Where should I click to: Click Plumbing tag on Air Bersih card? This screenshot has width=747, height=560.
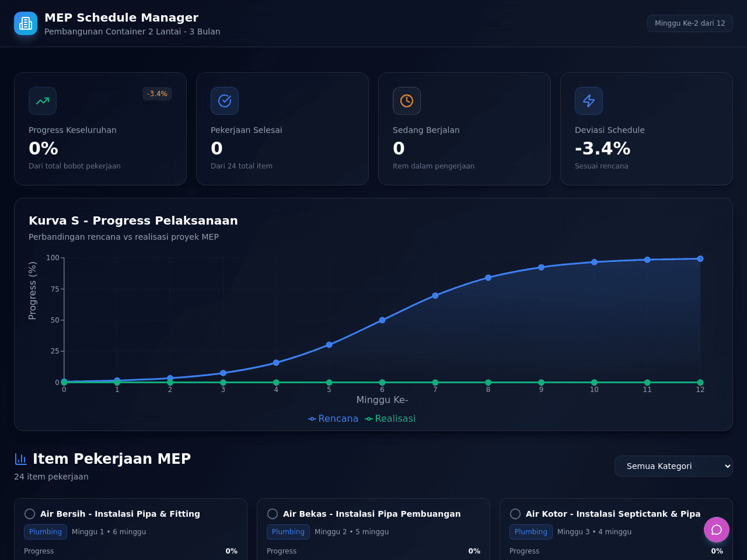(x=46, y=532)
